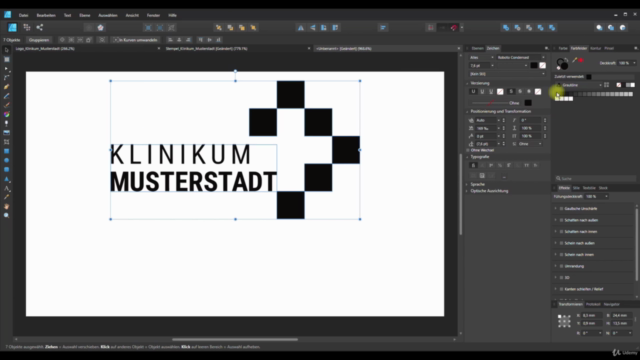
Task: Select the Move tool arrow in the left toolbar
Action: coord(7,50)
